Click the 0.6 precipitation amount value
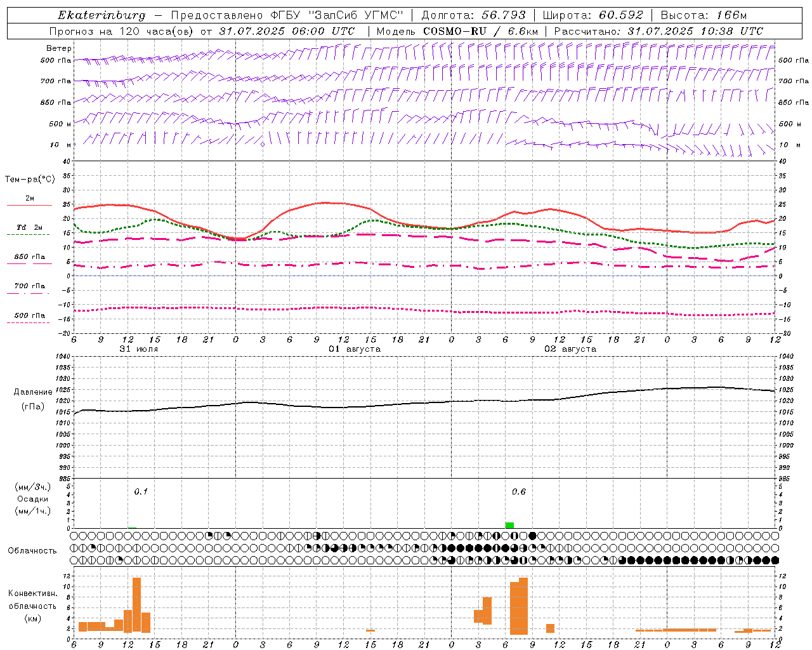812x650 pixels. click(519, 492)
